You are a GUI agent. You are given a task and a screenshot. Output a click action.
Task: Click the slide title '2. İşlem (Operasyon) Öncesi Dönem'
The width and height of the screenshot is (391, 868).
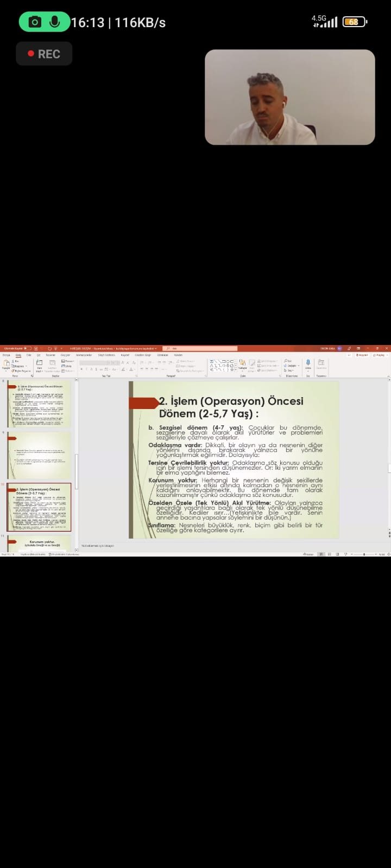pos(231,407)
